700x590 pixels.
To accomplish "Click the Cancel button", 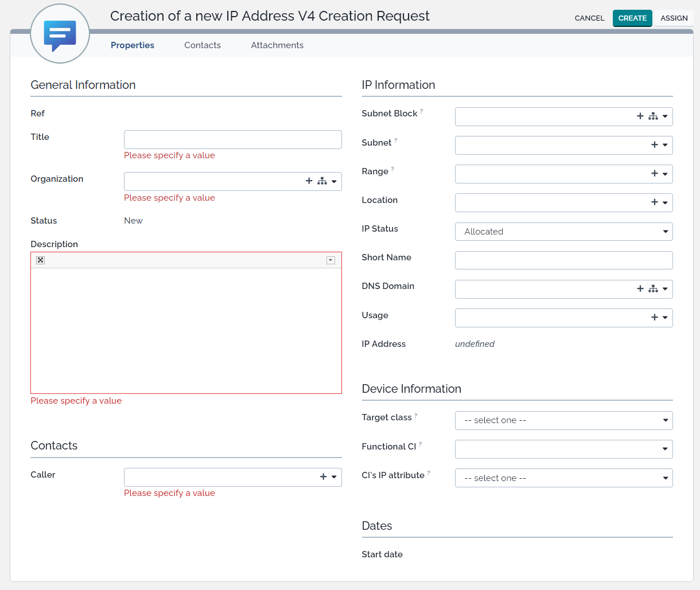I will 589,18.
